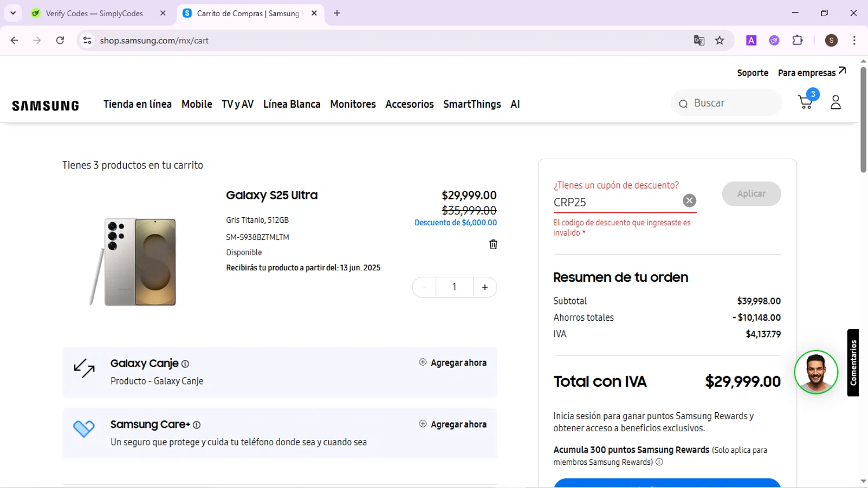Close the Verify Codes tab
The width and height of the screenshot is (868, 488).
click(x=163, y=13)
